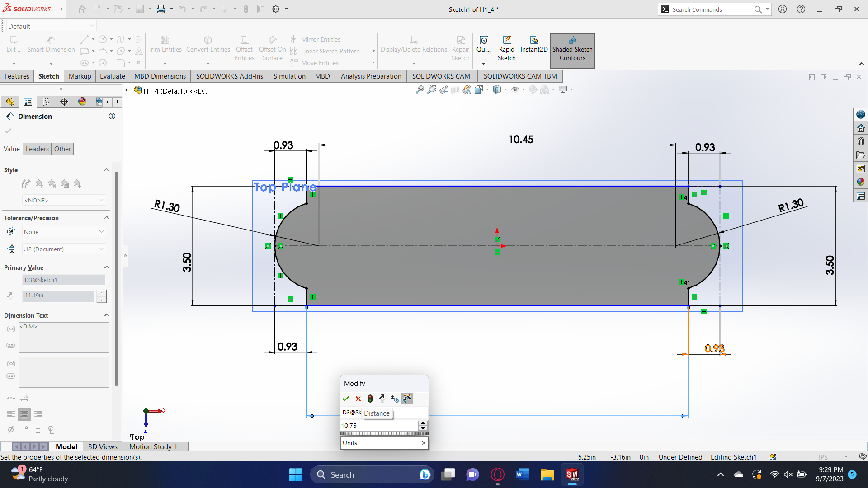The height and width of the screenshot is (488, 868).
Task: Click the Dimension panel Help button
Action: coord(112,116)
